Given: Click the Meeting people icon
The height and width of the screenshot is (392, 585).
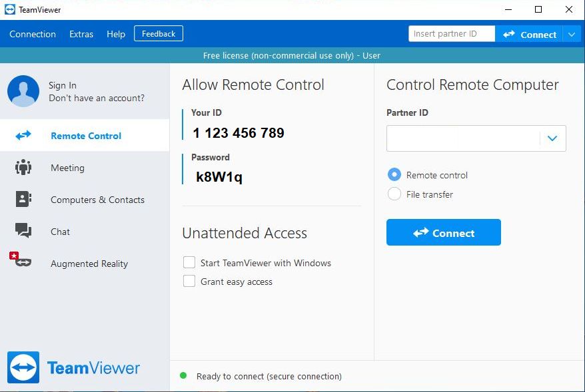Looking at the screenshot, I should (23, 168).
